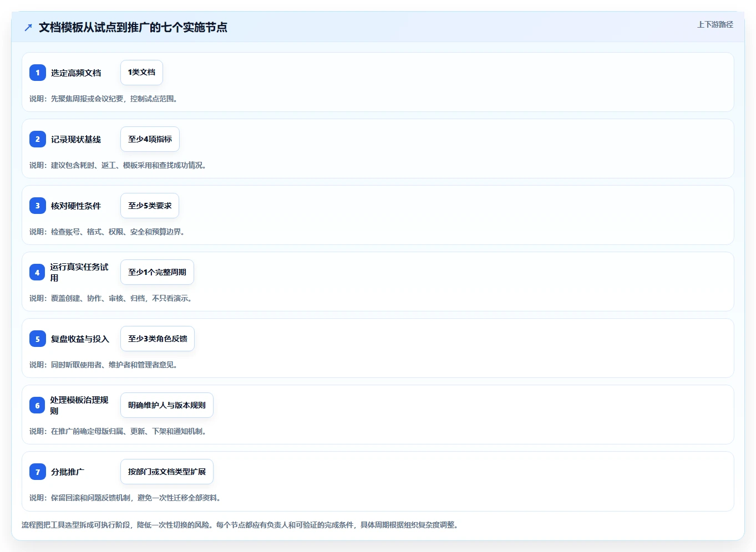This screenshot has width=756, height=552.
Task: Click the note 保留回滚和问题反馈机制
Action: tap(125, 498)
